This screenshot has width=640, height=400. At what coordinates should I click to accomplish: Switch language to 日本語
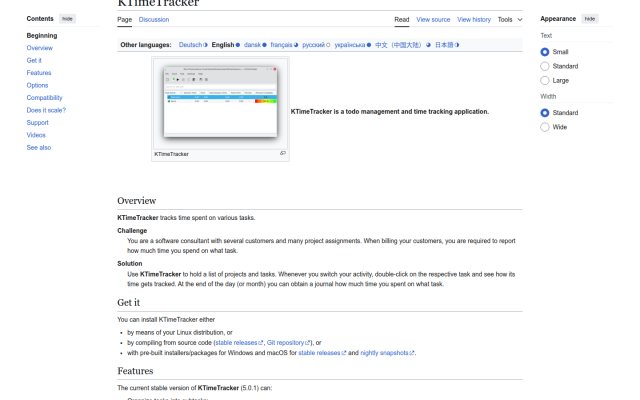[444, 45]
